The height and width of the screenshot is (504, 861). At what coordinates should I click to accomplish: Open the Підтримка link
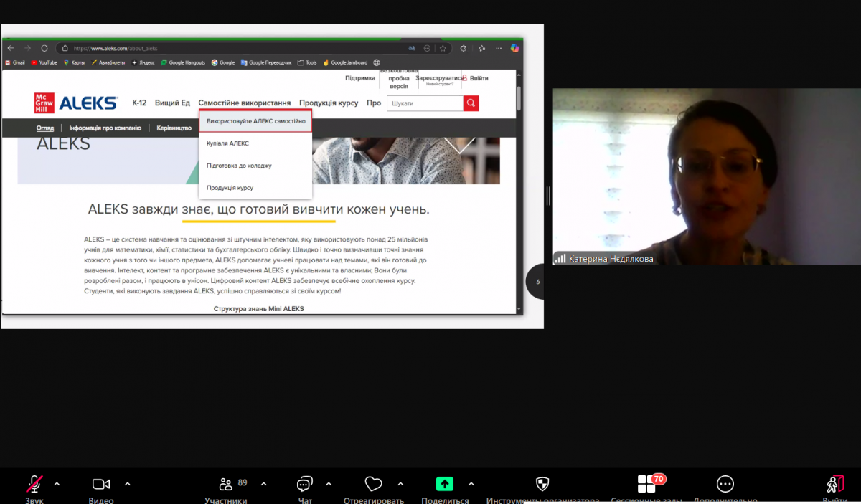point(360,78)
